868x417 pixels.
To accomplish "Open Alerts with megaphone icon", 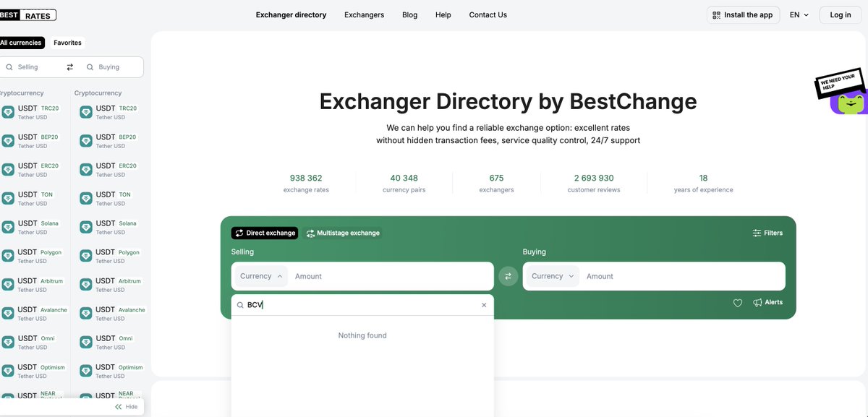I will click(767, 302).
